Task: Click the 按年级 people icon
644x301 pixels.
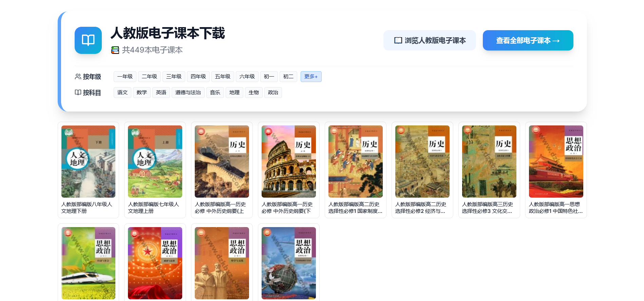Action: click(x=78, y=77)
